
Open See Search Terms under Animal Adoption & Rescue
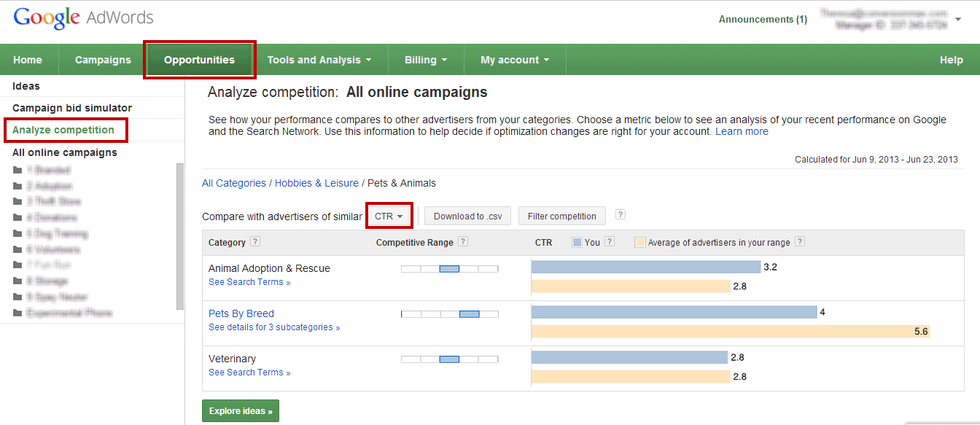(x=249, y=282)
